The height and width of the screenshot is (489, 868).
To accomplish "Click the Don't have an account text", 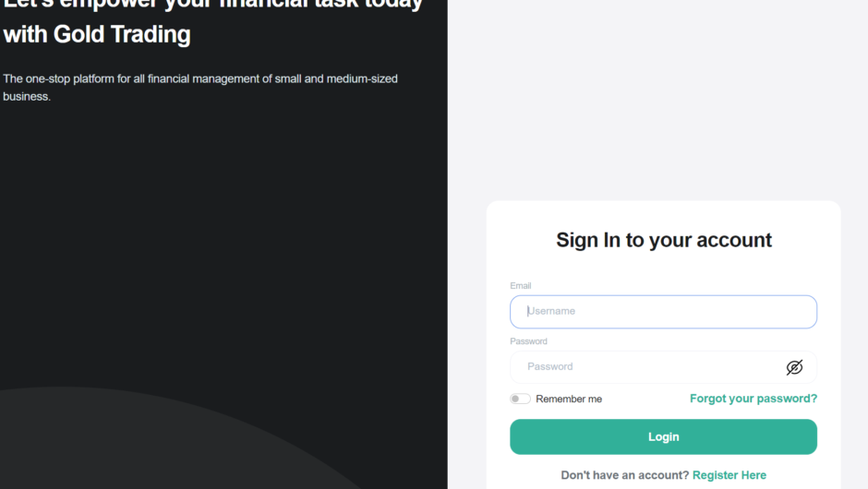I will 624,475.
